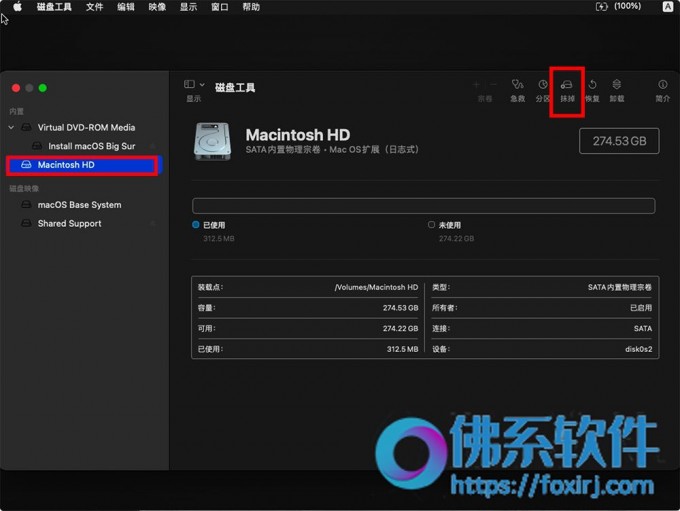Image resolution: width=680 pixels, height=511 pixels.
Task: Click the 可用 274.22 GB value
Action: coord(400,328)
